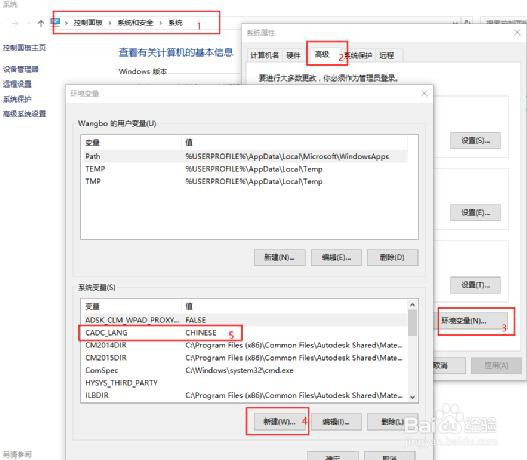Select the CADC_LANG system variable row
This screenshot has width=527, height=460.
pos(245,333)
